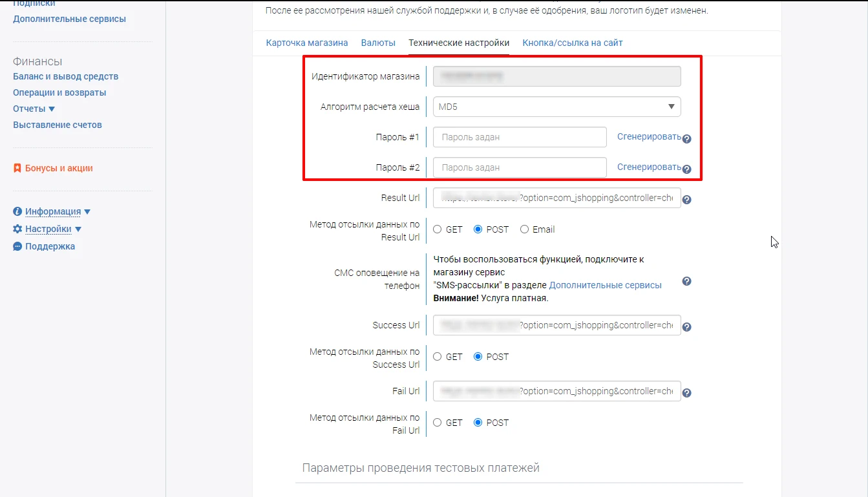Image resolution: width=868 pixels, height=497 pixels.
Task: Open help icon beside СМС оповещение text
Action: pos(687,281)
